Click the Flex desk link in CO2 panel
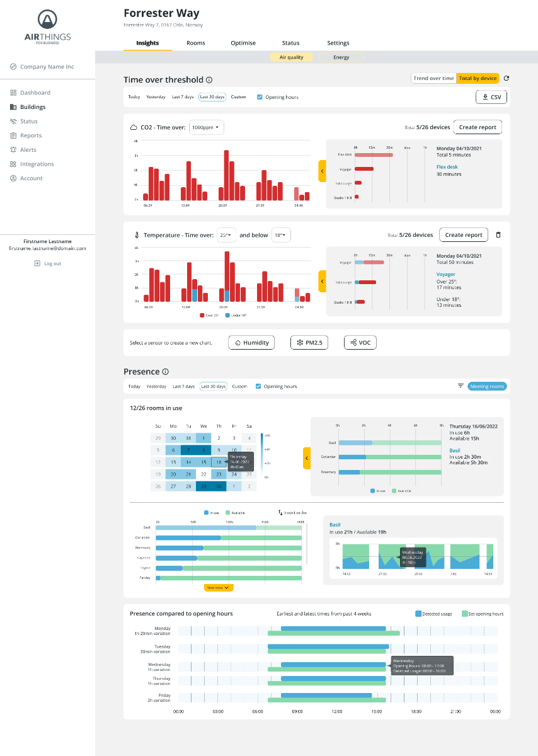Screen dimensions: 538x756 pyautogui.click(x=447, y=167)
